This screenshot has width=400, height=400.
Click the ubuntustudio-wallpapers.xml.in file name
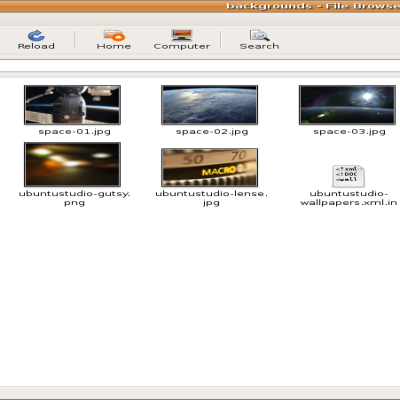pos(349,198)
